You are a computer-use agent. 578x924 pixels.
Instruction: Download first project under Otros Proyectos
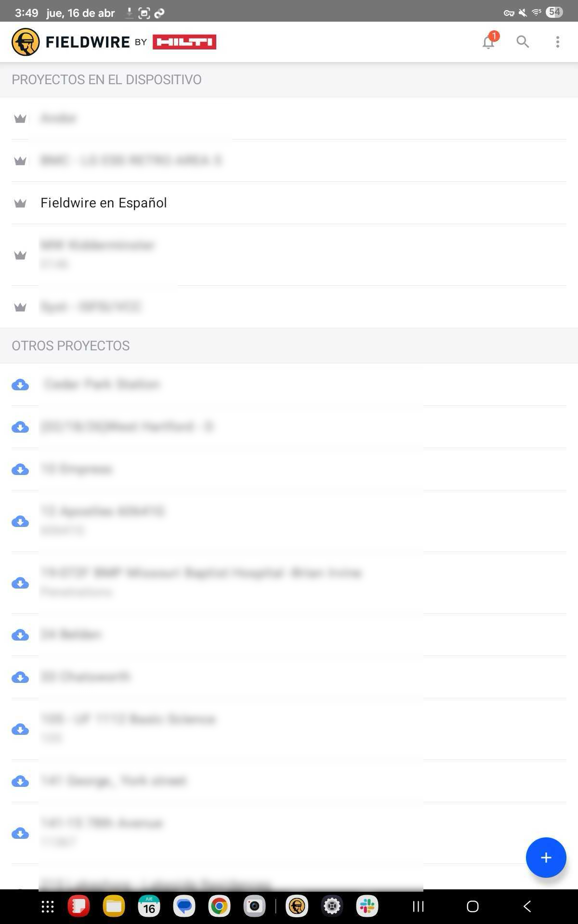coord(20,385)
